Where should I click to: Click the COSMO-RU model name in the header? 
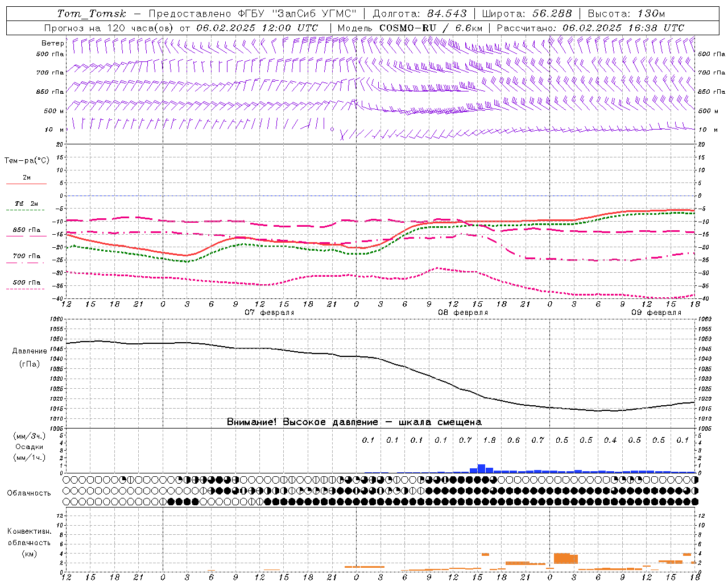point(408,28)
